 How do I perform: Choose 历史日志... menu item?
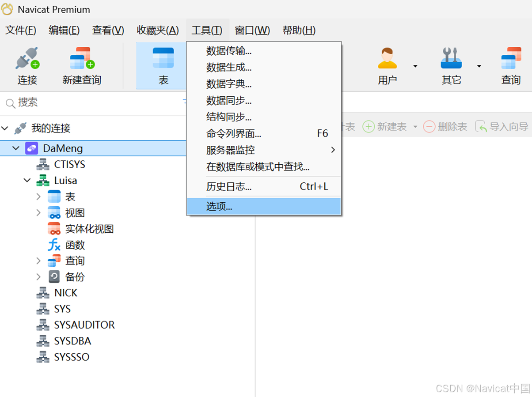tap(264, 186)
